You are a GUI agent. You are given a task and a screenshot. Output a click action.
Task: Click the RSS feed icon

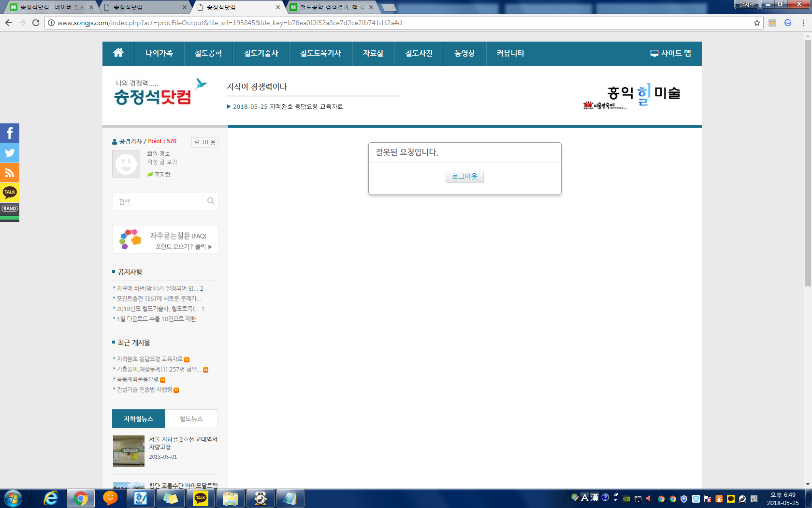pos(10,173)
